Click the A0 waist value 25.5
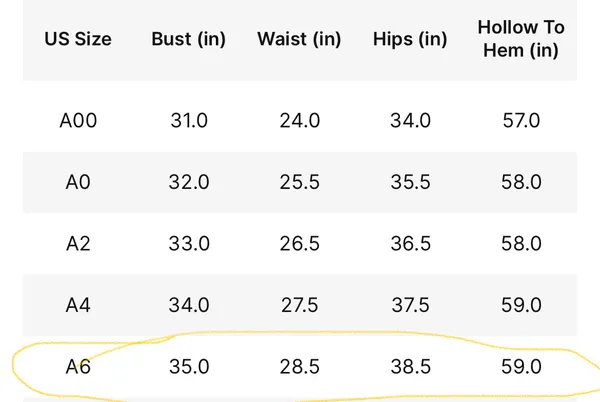Viewport: 600px width, 402px height. [x=300, y=182]
